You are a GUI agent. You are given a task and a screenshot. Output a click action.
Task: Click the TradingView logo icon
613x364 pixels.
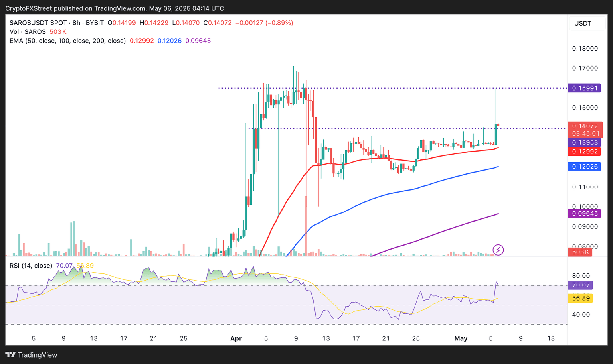click(x=10, y=355)
